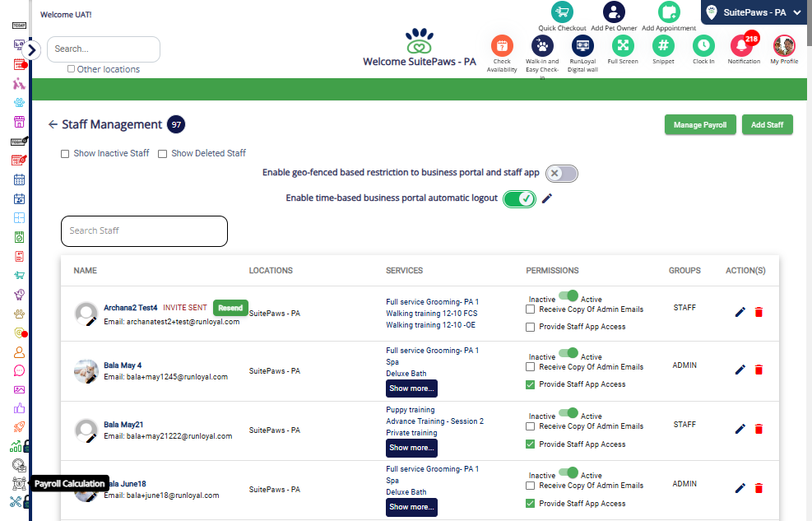812x521 pixels.
Task: Click the Add Appointment icon
Action: coord(669,12)
